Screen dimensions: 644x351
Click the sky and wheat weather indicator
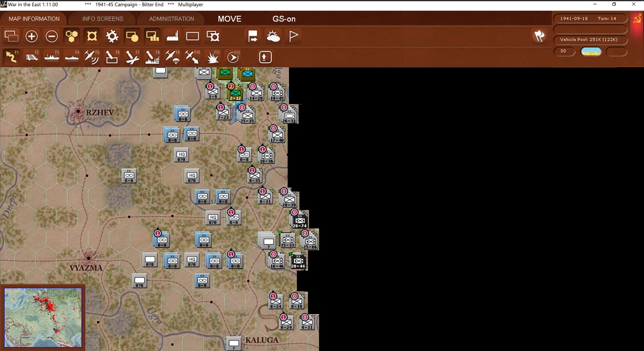click(591, 51)
